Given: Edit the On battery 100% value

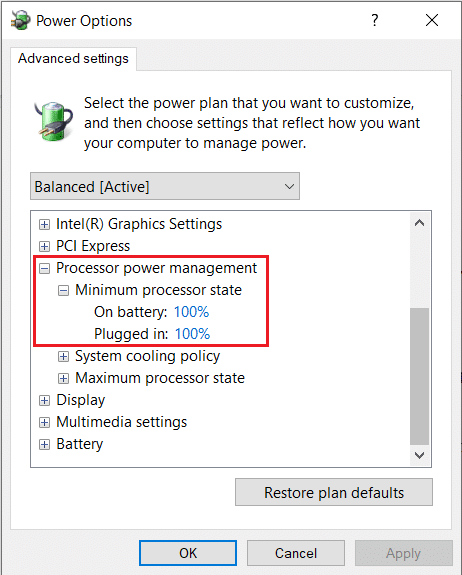Looking at the screenshot, I should pyautogui.click(x=191, y=312).
